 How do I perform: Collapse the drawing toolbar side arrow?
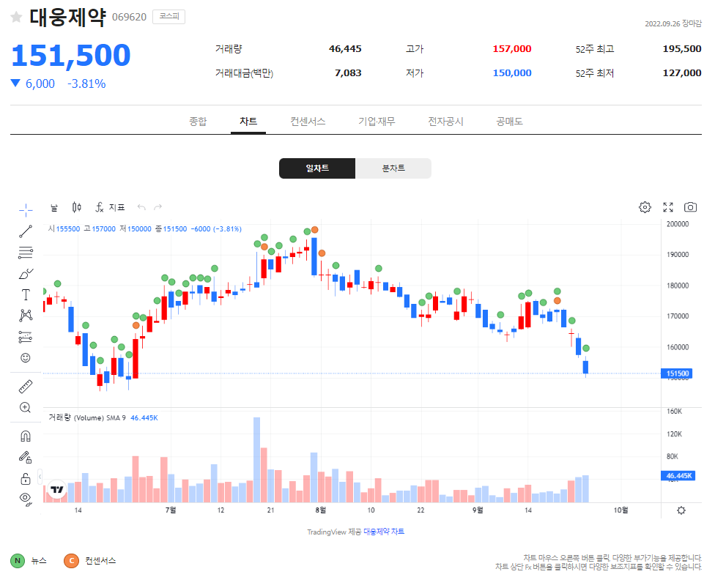40,477
